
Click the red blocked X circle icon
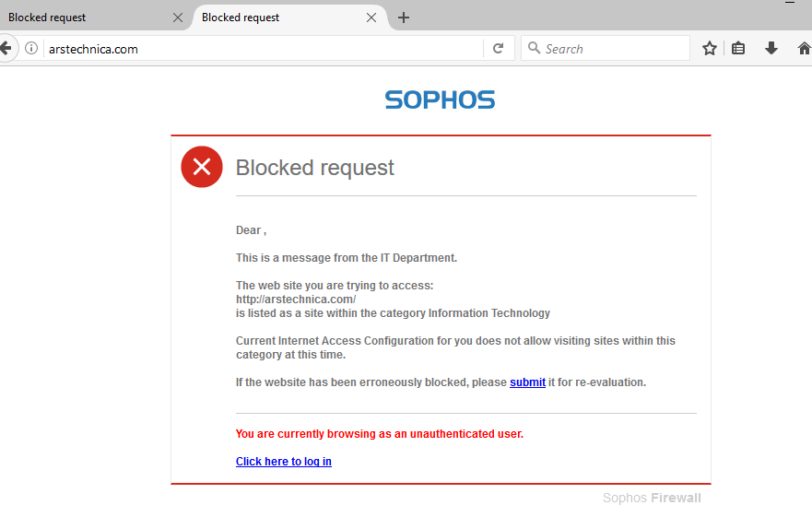[x=202, y=167]
